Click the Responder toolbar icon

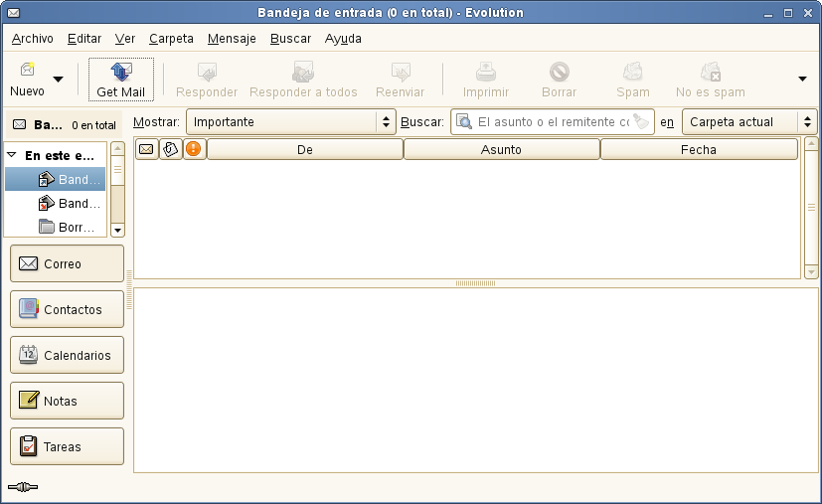207,72
